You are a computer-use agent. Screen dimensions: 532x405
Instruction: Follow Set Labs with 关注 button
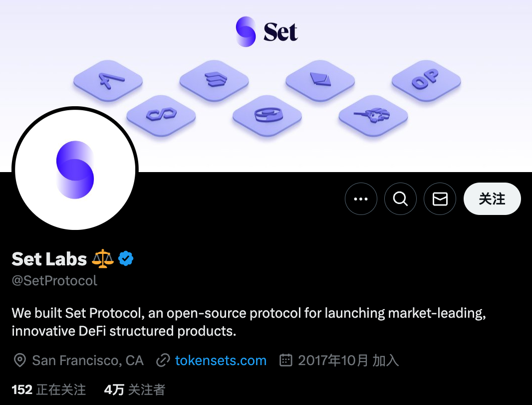point(492,199)
